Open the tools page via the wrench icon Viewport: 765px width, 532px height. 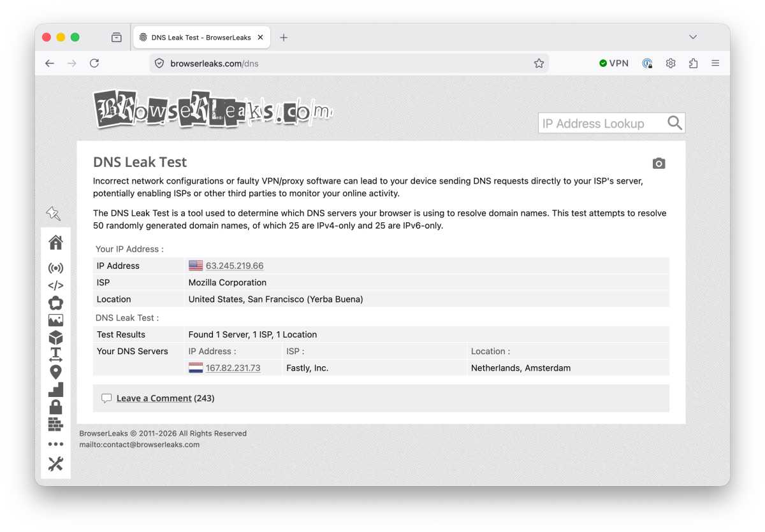coord(55,464)
